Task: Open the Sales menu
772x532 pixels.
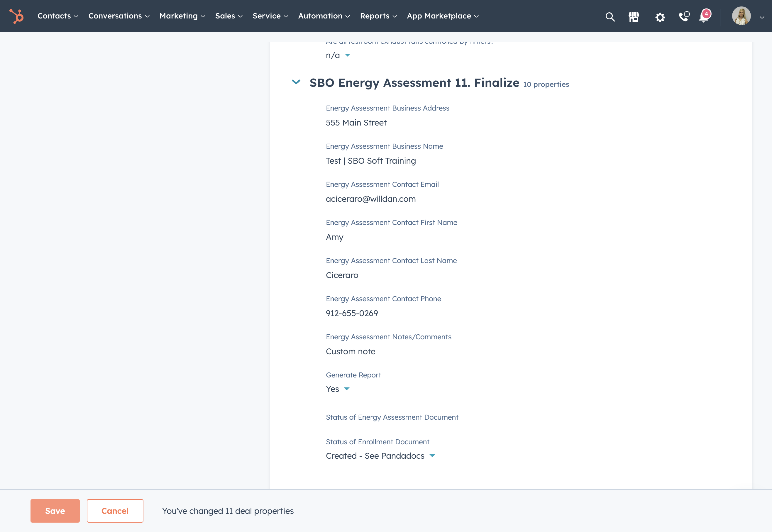Action: click(229, 16)
